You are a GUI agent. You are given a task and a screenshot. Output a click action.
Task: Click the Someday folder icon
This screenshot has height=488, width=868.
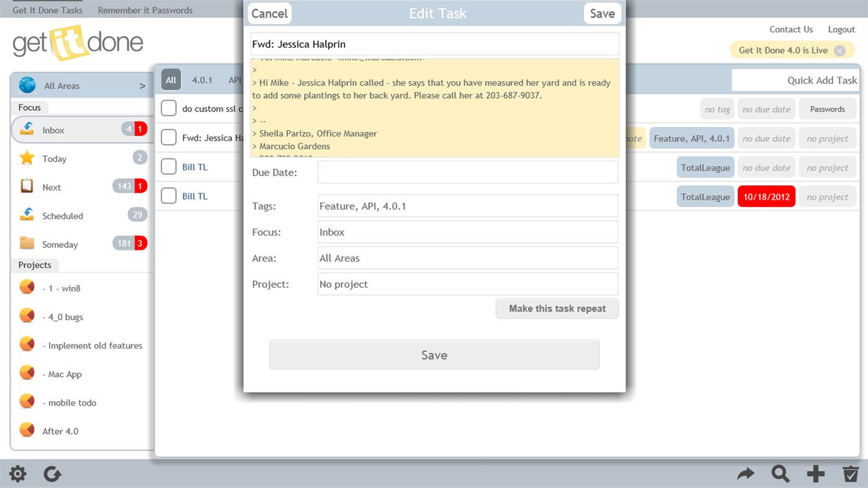coord(27,244)
